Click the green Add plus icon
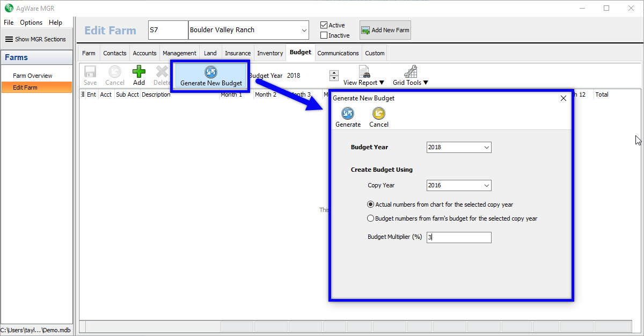Image resolution: width=644 pixels, height=336 pixels. [139, 72]
